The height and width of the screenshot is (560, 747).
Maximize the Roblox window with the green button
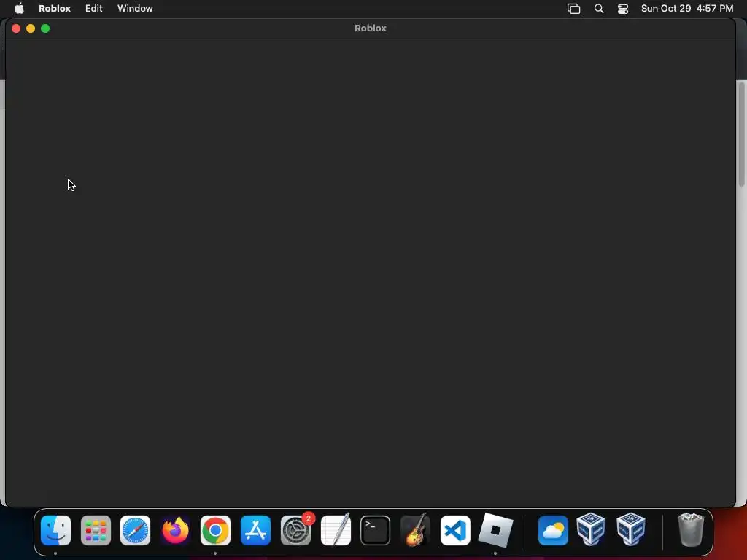(45, 28)
